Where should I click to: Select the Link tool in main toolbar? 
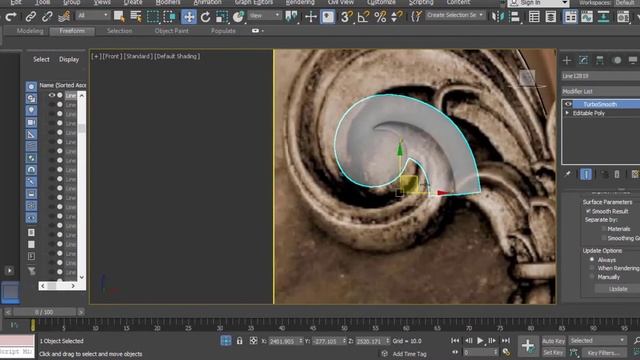click(31, 17)
